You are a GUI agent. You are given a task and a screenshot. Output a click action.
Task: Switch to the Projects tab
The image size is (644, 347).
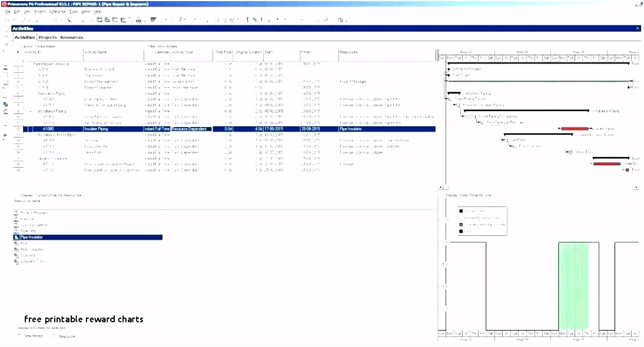click(48, 37)
